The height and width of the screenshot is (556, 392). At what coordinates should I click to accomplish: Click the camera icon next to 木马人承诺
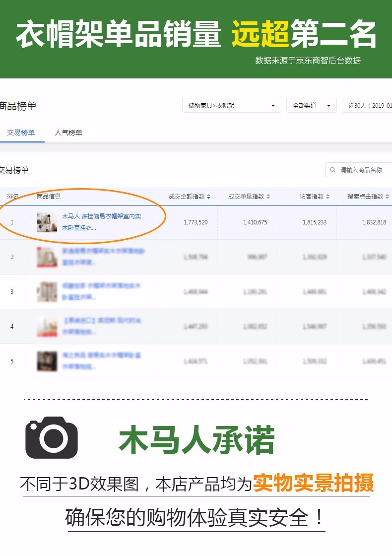point(52,437)
